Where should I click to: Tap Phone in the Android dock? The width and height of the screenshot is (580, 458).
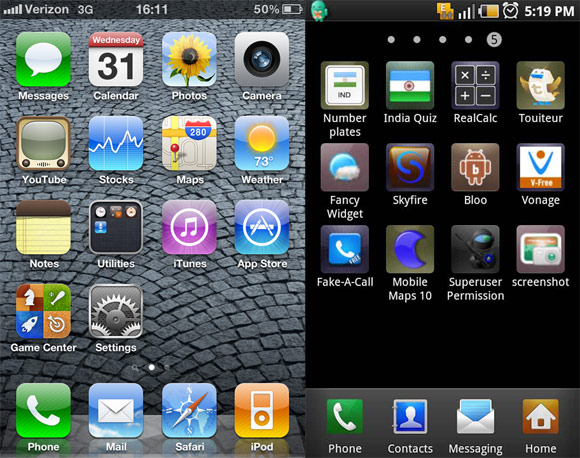(x=345, y=417)
